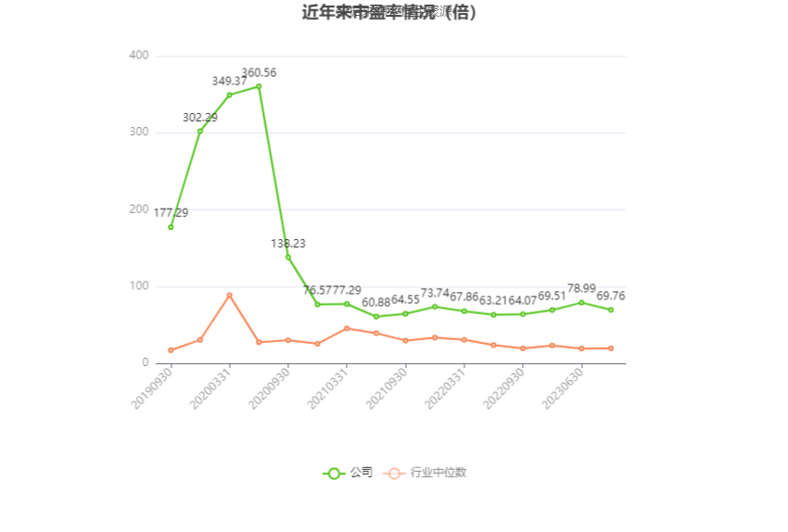
Task: Click the green 公司 legend marker icon
Action: click(x=334, y=474)
